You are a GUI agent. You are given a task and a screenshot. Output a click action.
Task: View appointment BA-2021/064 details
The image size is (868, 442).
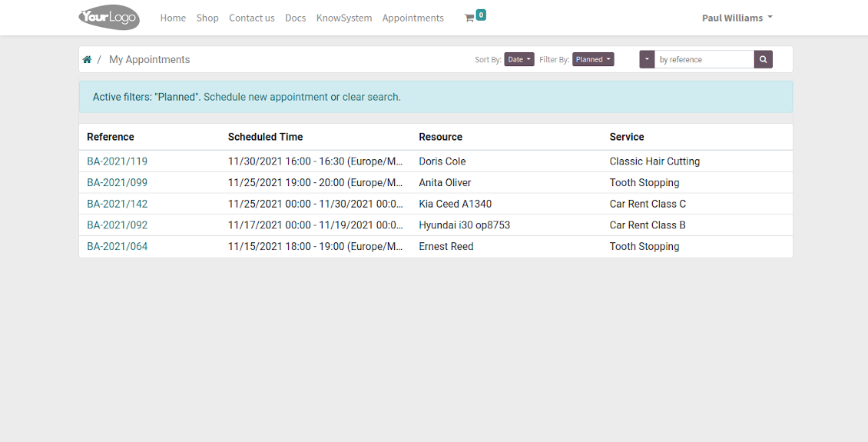pos(117,247)
